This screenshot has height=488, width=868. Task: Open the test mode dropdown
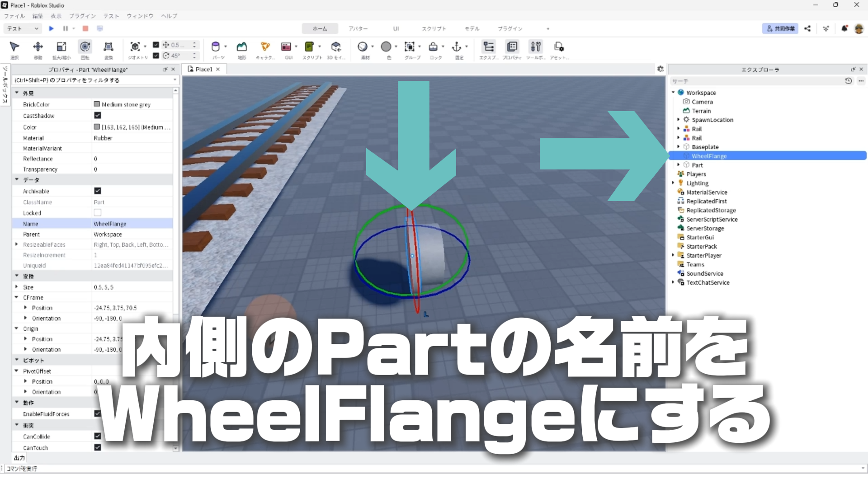coord(23,28)
